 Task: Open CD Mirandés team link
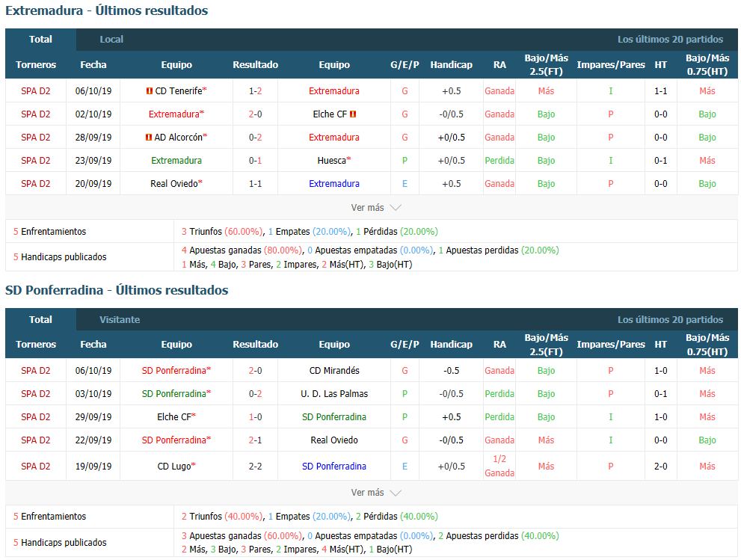point(334,371)
